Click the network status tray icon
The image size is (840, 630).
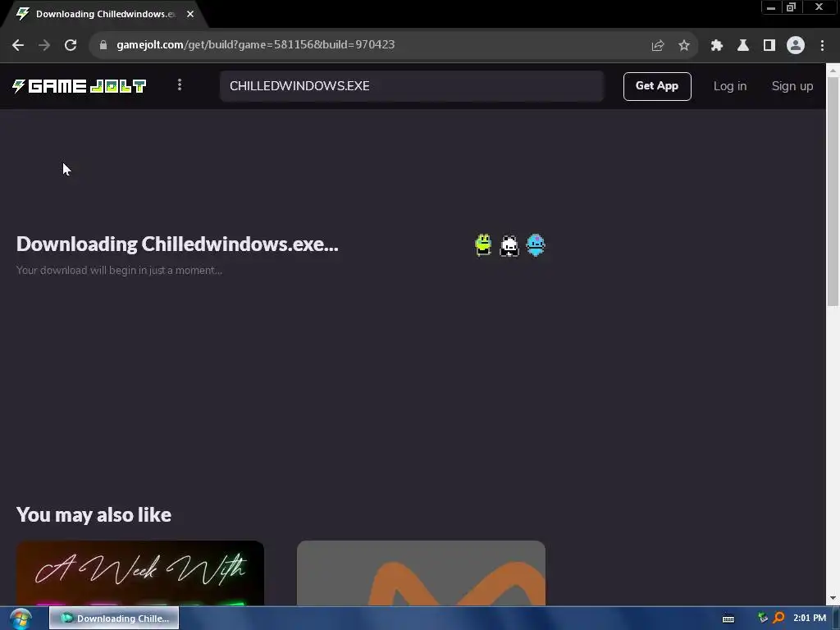point(763,619)
